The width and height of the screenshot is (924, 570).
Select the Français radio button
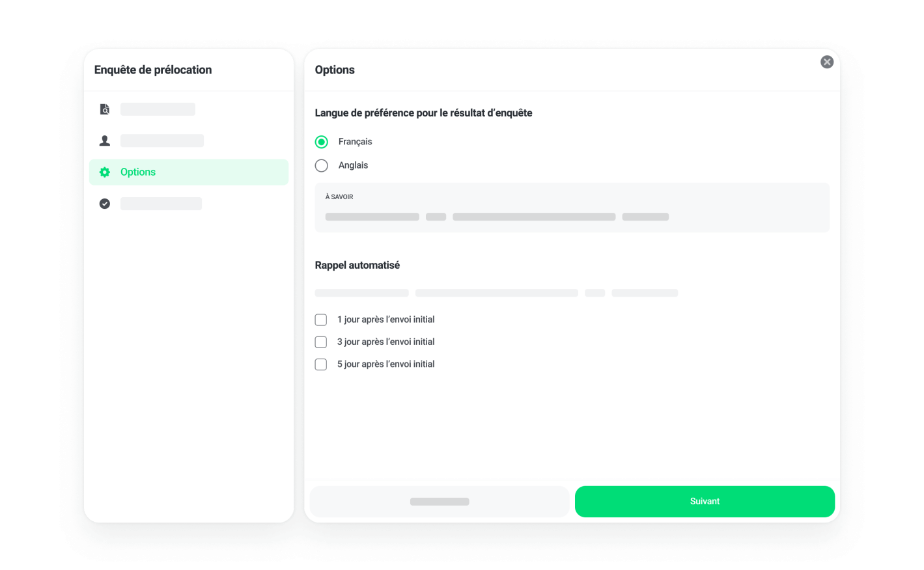(322, 142)
